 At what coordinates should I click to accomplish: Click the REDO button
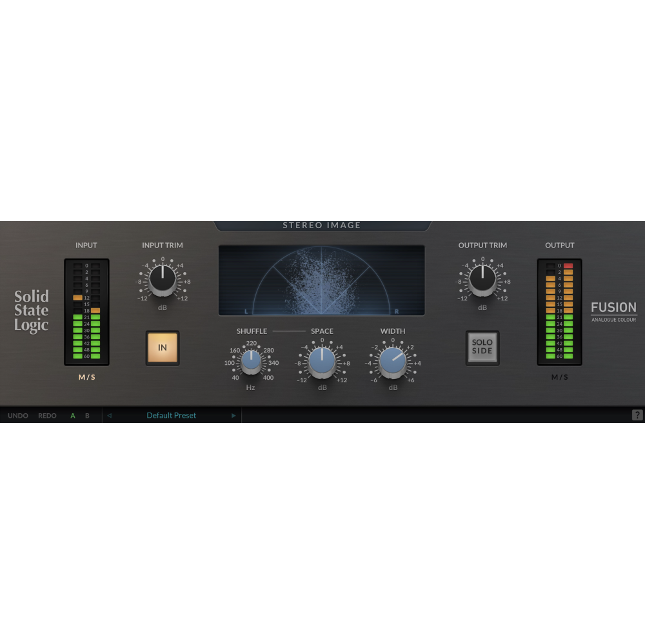point(47,415)
